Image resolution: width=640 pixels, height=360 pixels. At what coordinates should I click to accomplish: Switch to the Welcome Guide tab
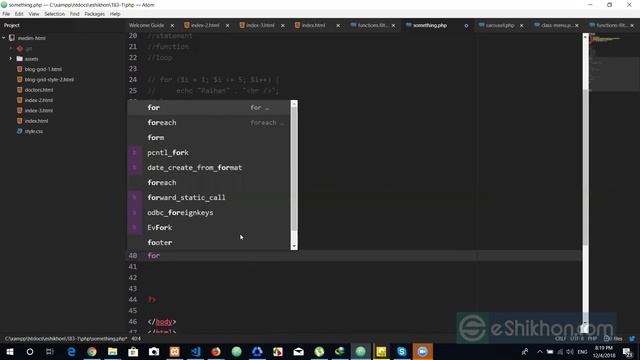146,25
